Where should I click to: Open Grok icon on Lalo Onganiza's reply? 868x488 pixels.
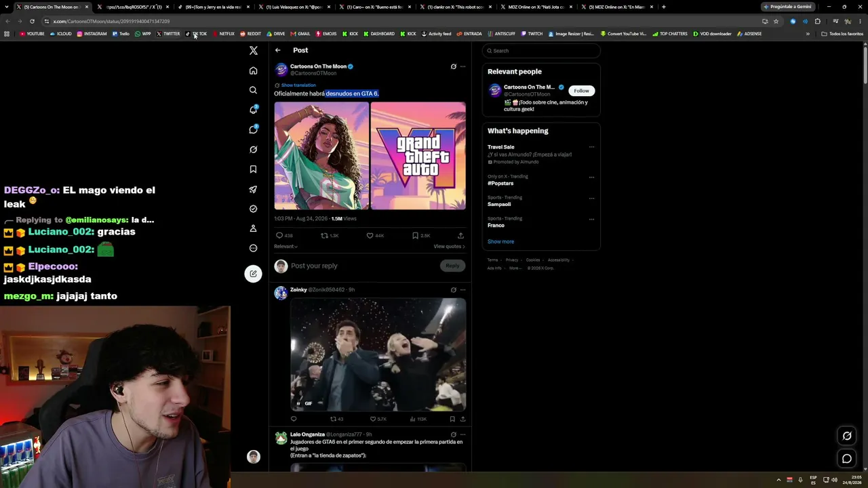pos(454,434)
